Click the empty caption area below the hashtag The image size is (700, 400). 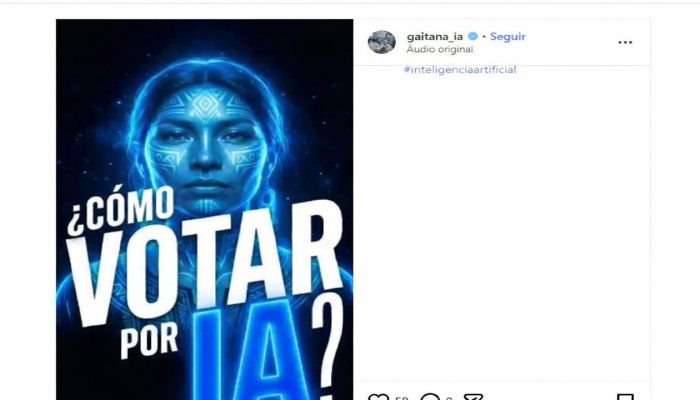pyautogui.click(x=502, y=223)
